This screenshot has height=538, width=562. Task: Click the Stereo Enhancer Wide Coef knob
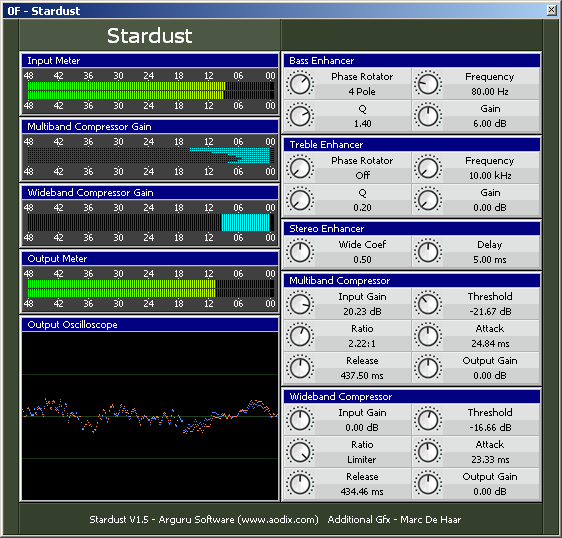[300, 252]
